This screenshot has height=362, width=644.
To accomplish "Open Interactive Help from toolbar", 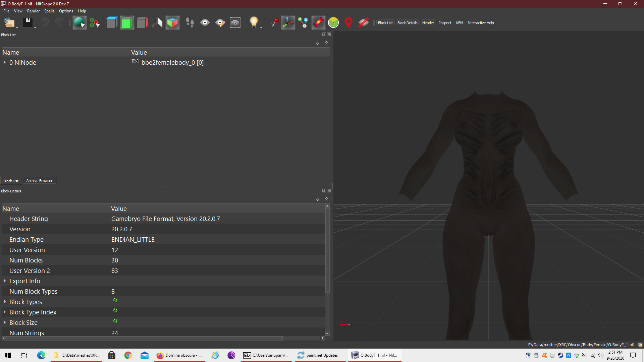I will [x=481, y=23].
